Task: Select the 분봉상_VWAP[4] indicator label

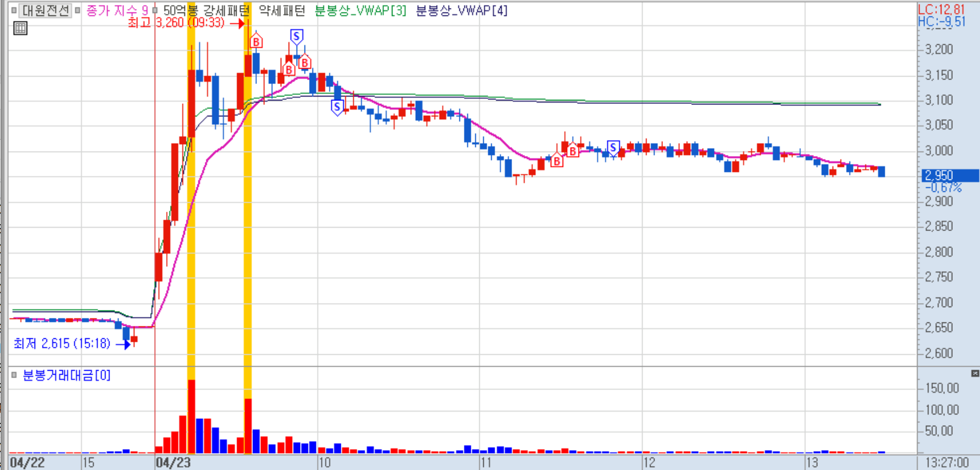Action: (462, 10)
